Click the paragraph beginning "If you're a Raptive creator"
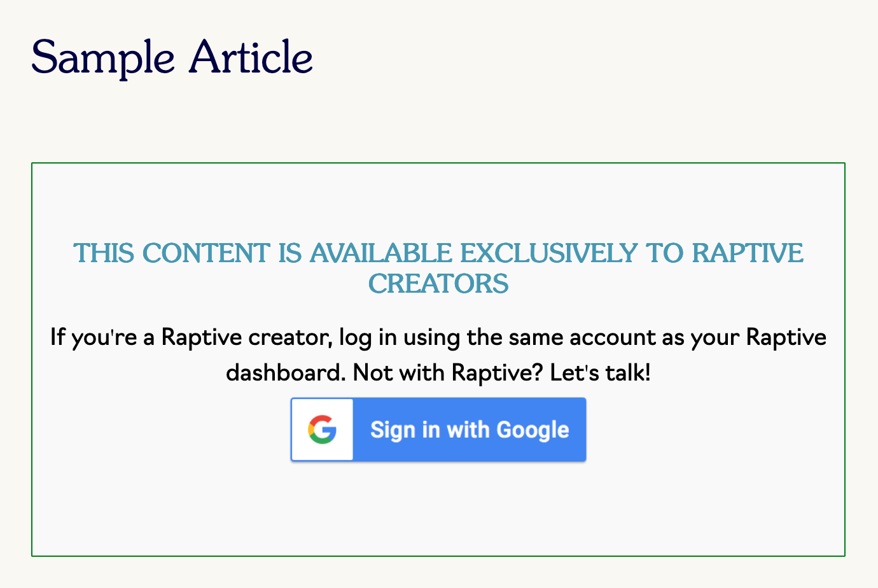This screenshot has height=588, width=878. click(x=438, y=354)
